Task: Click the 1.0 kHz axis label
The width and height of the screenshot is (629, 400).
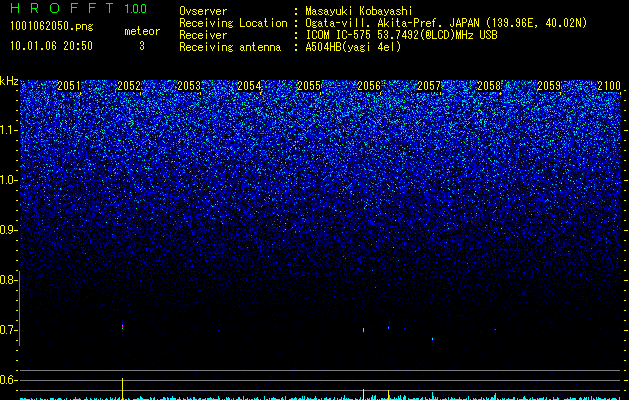Action: [7, 180]
